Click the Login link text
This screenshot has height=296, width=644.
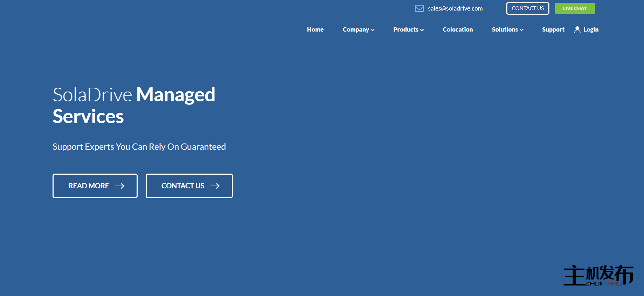(591, 30)
